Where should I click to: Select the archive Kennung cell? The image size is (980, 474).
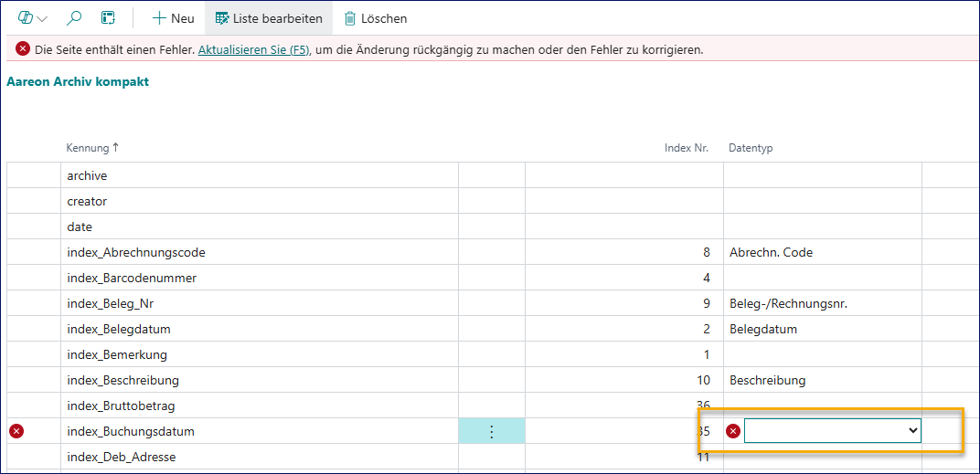pos(87,175)
